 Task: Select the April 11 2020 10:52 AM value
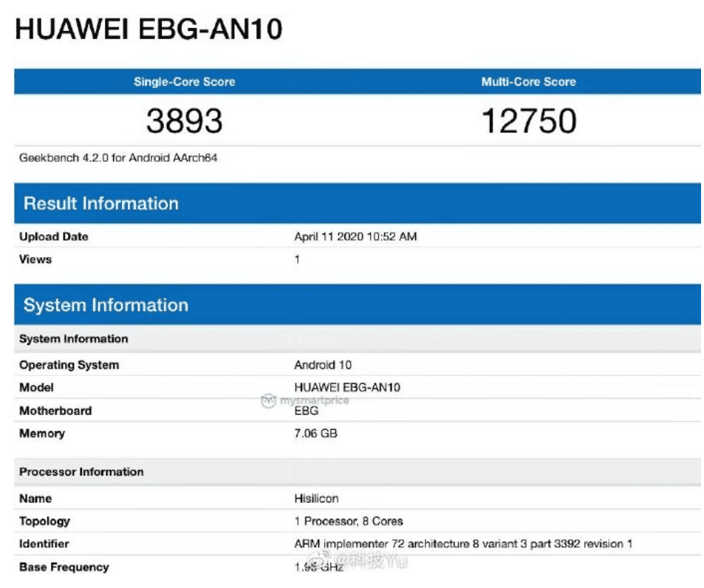click(355, 236)
